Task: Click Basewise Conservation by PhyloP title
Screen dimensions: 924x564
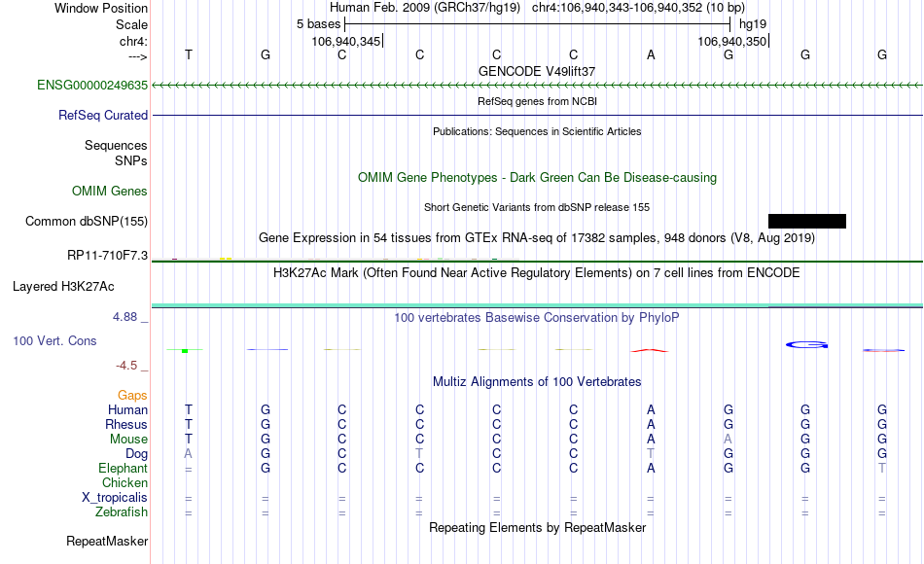Action: coord(537,318)
